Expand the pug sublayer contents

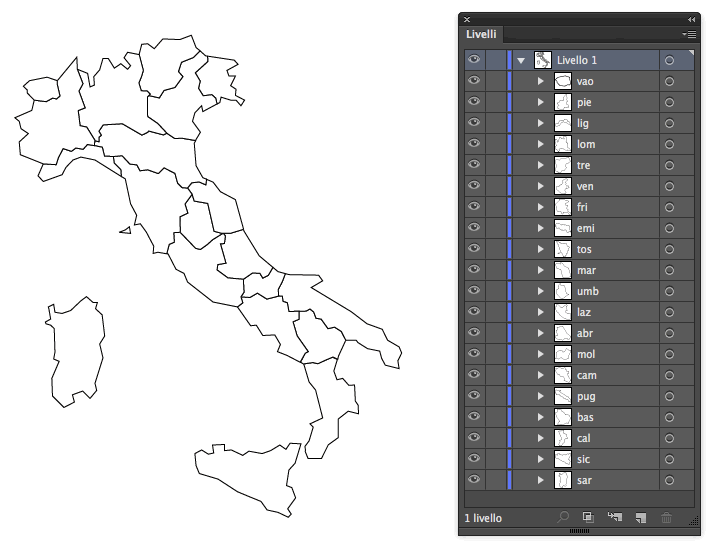pos(541,396)
